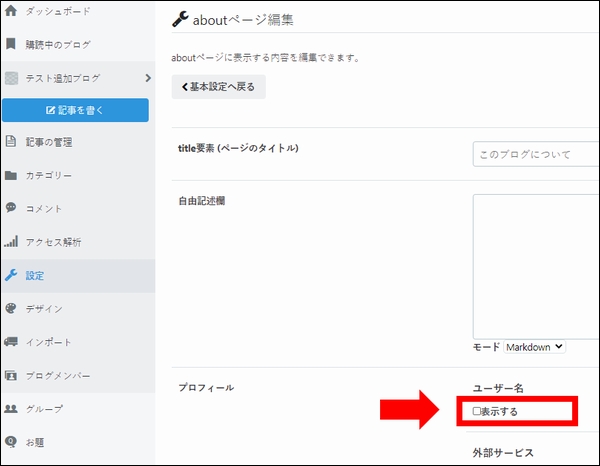Image resolution: width=600 pixels, height=466 pixels.
Task: Click the Dashboard home icon
Action: (11, 10)
